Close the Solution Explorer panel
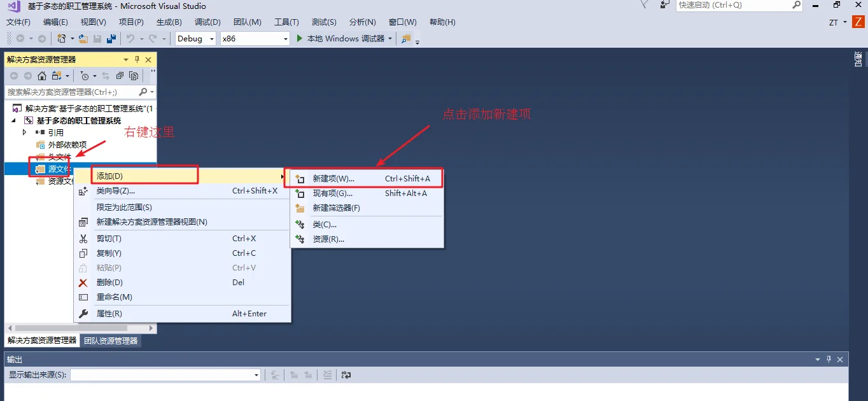Image resolution: width=868 pixels, height=401 pixels. (148, 59)
